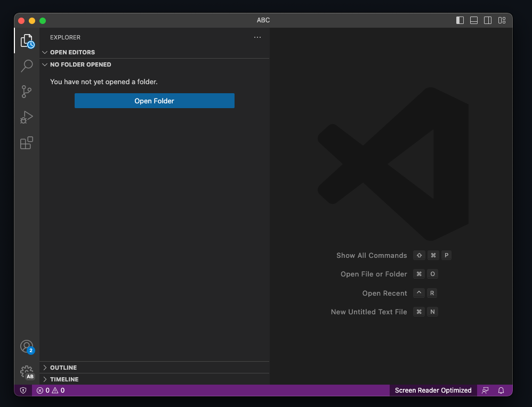Image resolution: width=532 pixels, height=407 pixels.
Task: Click the Open Folder button
Action: point(155,101)
